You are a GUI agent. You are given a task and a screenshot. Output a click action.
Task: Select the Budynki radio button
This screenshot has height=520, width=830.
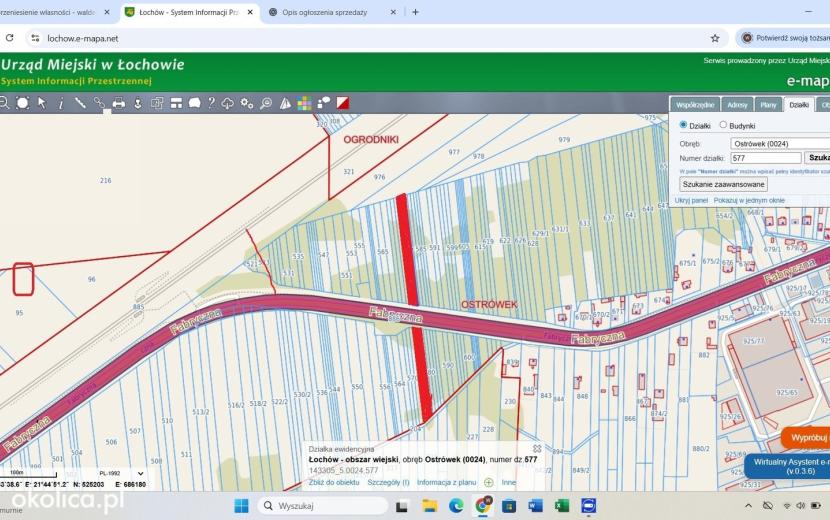tap(723, 125)
